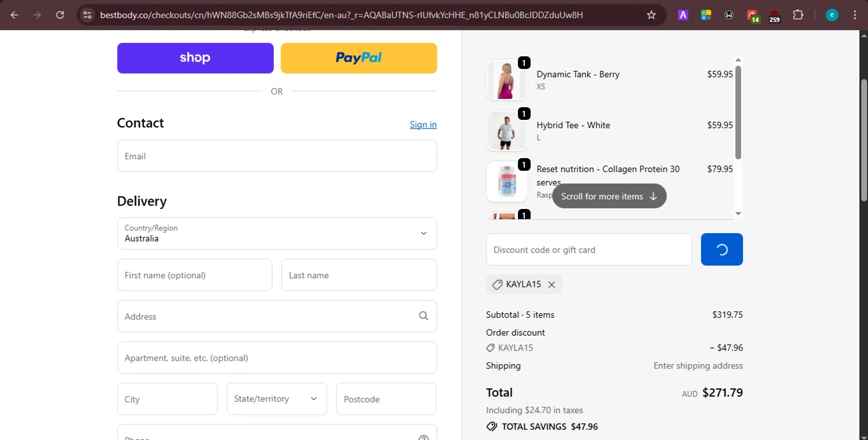Go back to previous browser page
Image resolution: width=868 pixels, height=440 pixels.
coord(14,15)
